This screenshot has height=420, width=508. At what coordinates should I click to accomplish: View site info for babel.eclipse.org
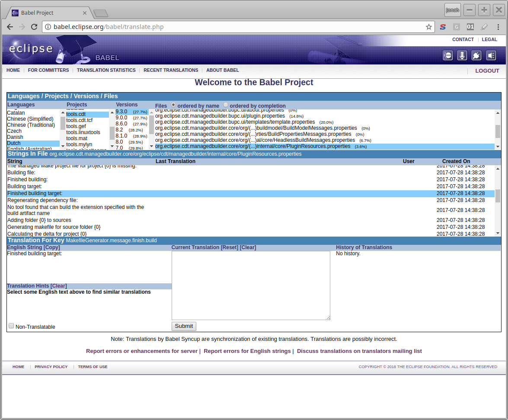click(48, 27)
